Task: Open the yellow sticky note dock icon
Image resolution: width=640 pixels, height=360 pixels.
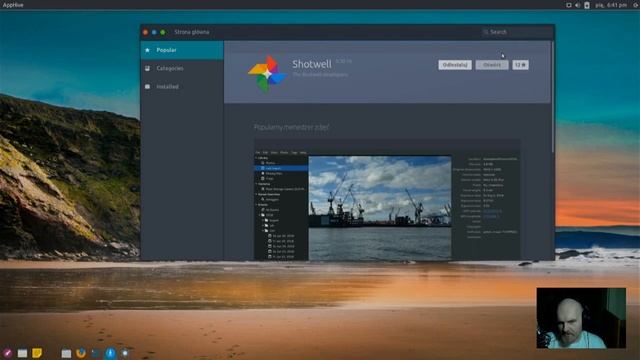Action: (37, 353)
